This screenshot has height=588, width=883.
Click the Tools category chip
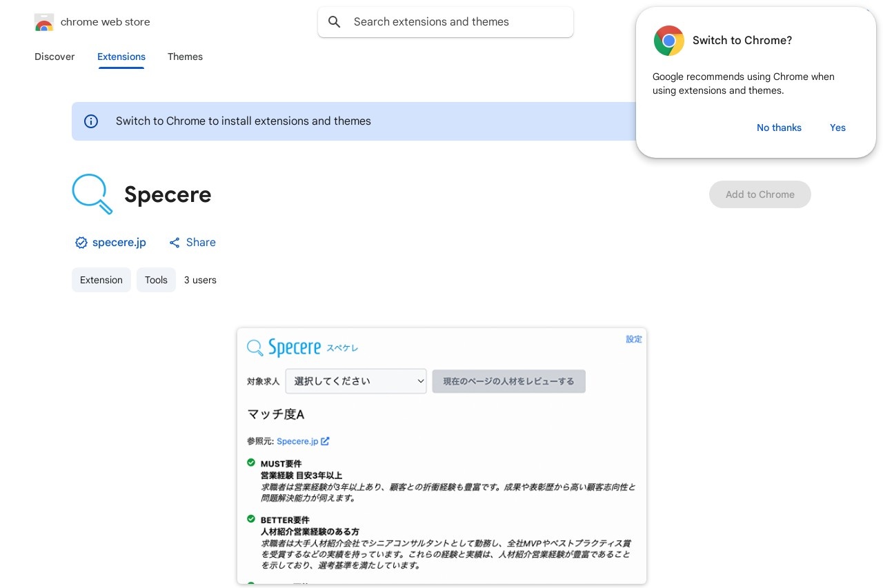(x=156, y=280)
